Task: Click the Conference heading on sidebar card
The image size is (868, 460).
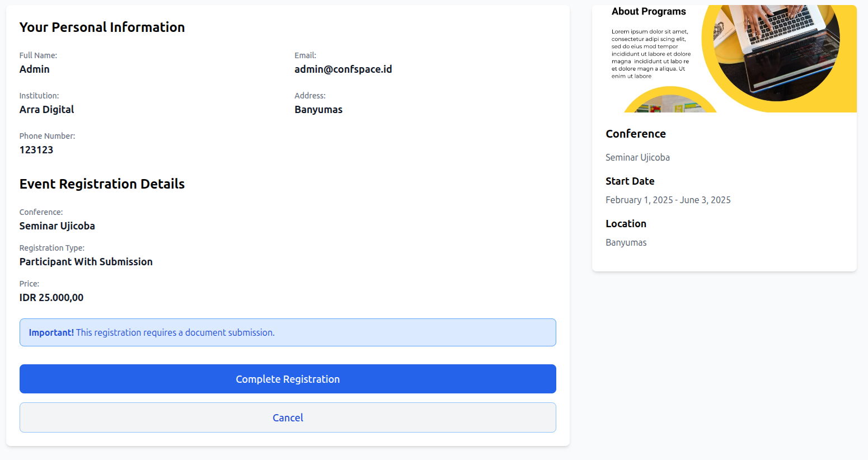Action: [x=636, y=134]
